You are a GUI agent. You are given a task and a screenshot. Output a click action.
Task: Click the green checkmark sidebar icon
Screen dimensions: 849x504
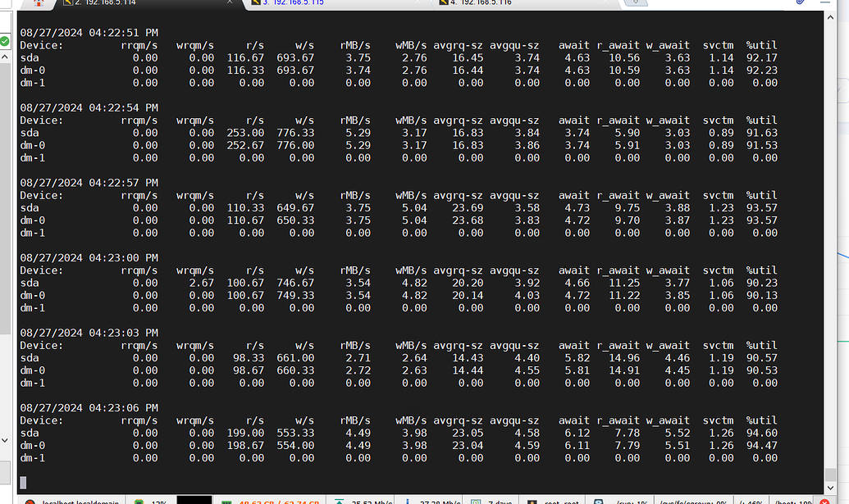coord(5,39)
